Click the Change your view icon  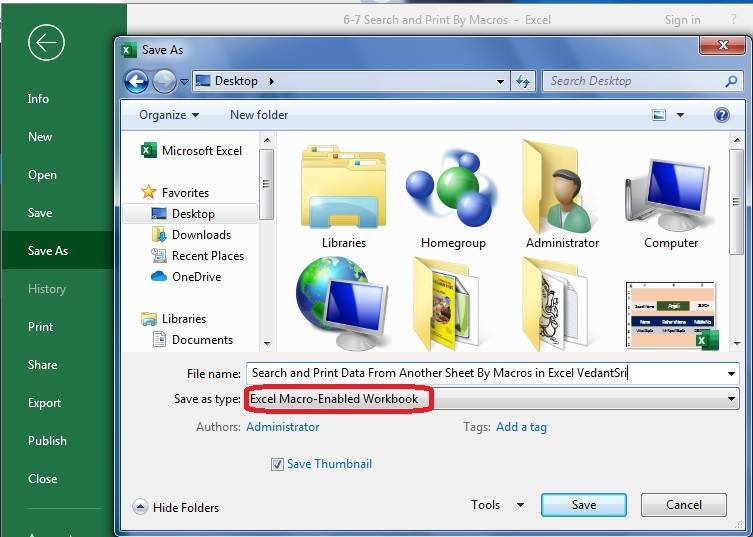click(x=659, y=115)
